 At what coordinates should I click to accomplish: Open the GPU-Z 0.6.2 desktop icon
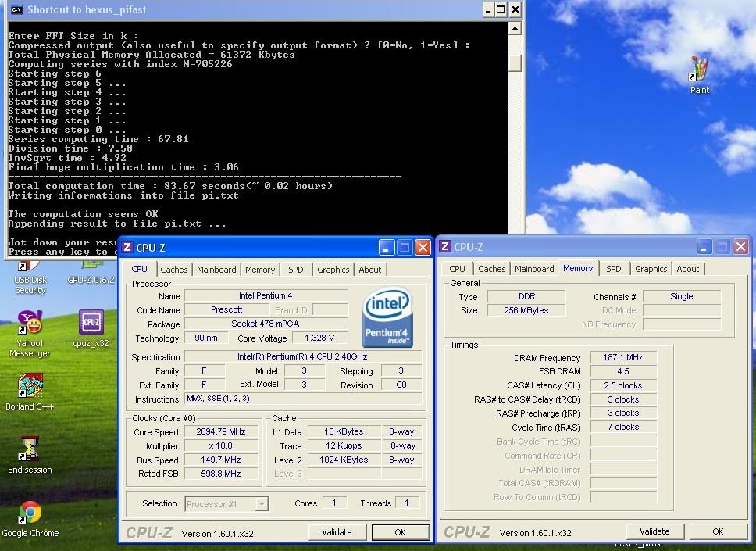click(x=91, y=274)
